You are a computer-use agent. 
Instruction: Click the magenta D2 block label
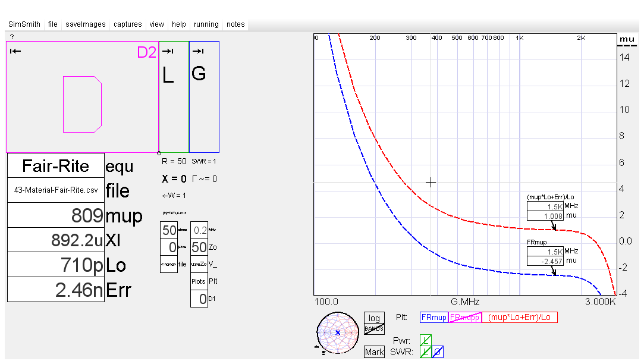point(147,52)
